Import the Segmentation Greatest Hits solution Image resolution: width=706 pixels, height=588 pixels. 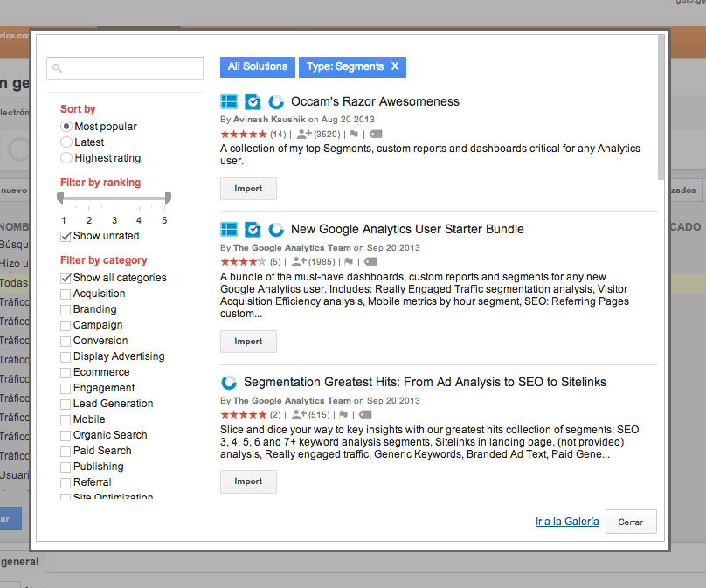tap(248, 481)
